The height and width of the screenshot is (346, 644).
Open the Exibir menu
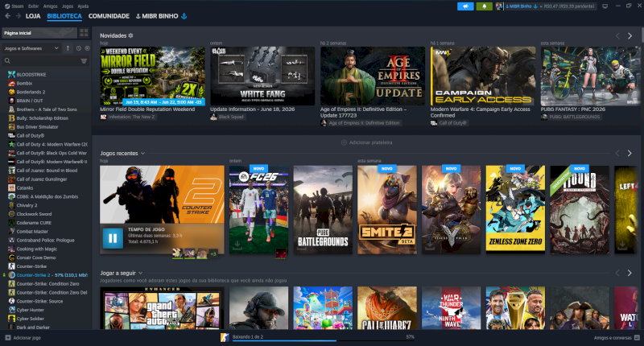(x=33, y=6)
